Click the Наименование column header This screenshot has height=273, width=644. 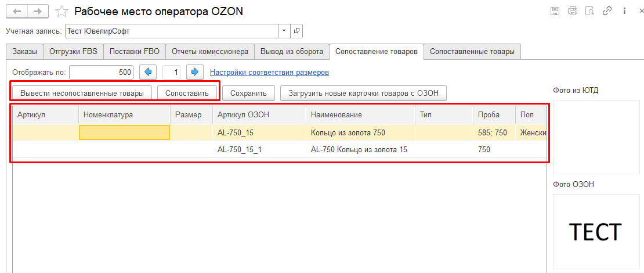(x=361, y=114)
